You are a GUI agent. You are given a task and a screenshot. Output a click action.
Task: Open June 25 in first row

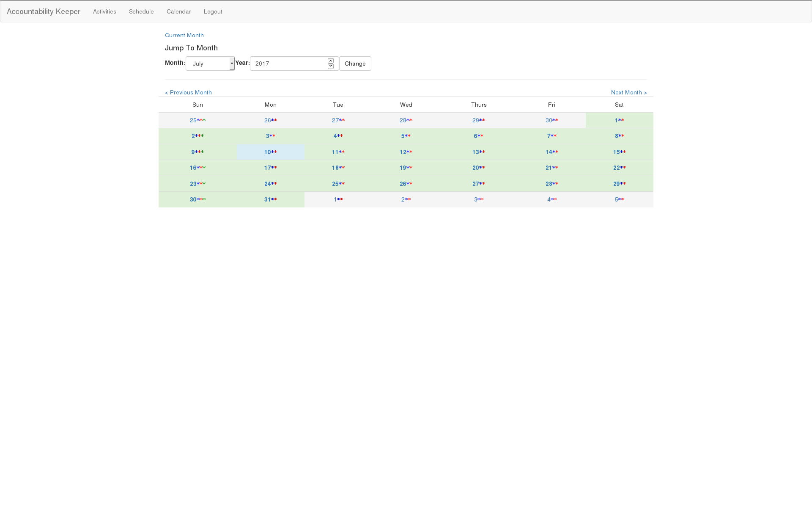(x=193, y=120)
